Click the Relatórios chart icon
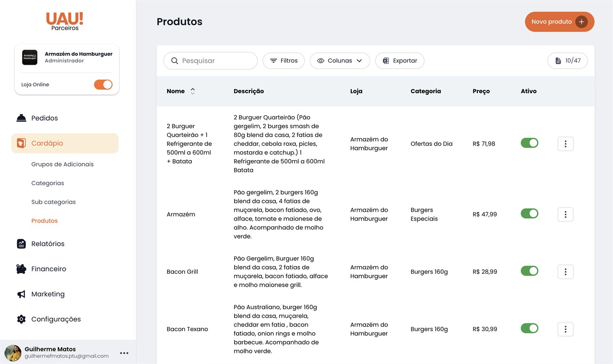613x364 pixels. (21, 244)
